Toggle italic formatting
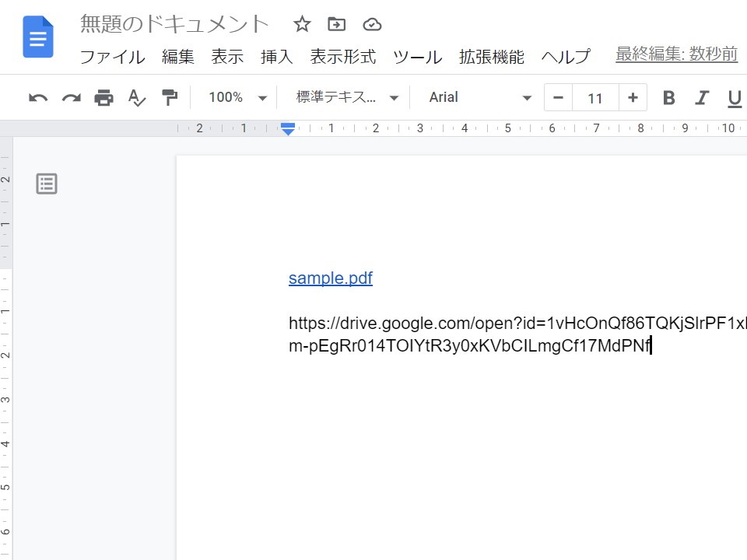This screenshot has height=560, width=747. tap(701, 97)
